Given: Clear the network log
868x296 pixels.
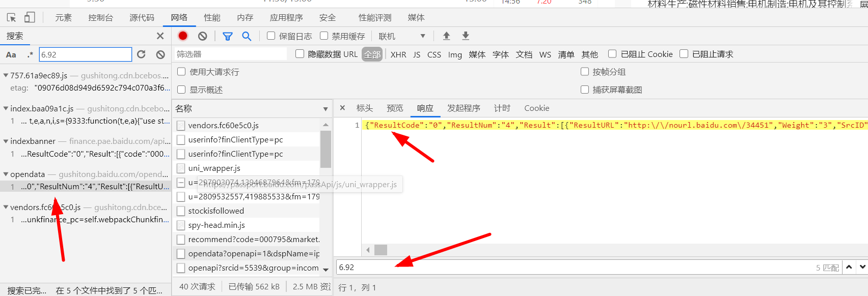Looking at the screenshot, I should point(203,36).
